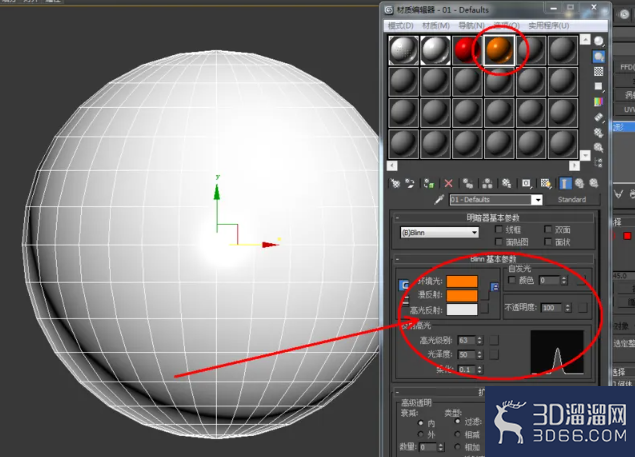635x457 pixels.
Task: Click the 漫反射 orange color swatch
Action: (462, 295)
